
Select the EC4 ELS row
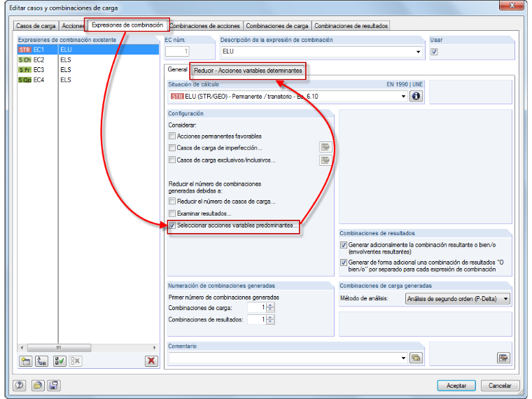[88, 80]
